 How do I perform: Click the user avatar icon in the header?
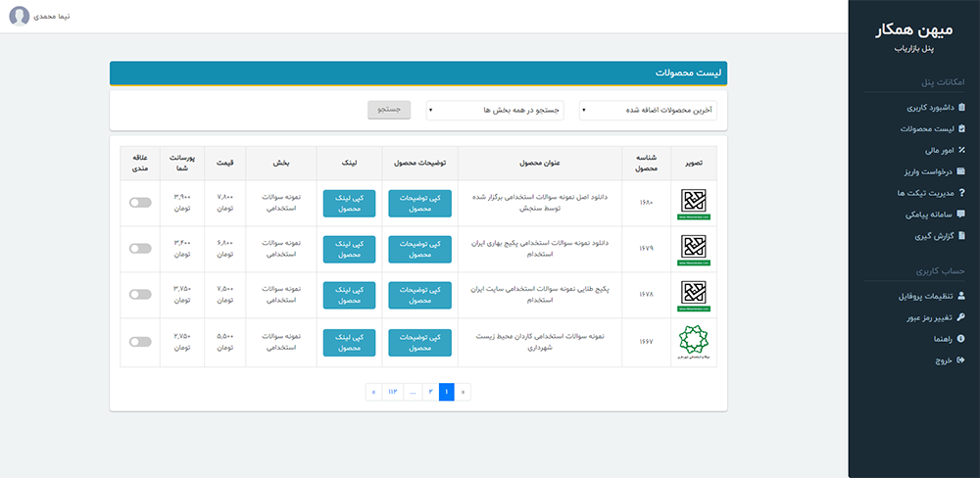(x=20, y=18)
